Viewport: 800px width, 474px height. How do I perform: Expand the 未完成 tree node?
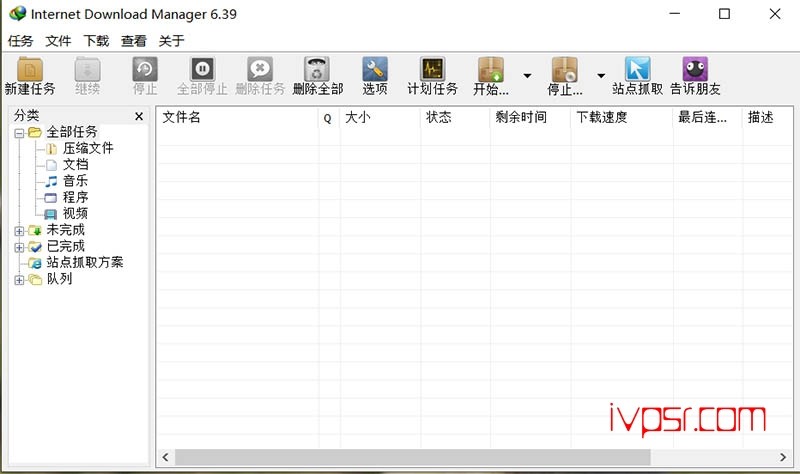[x=19, y=231]
